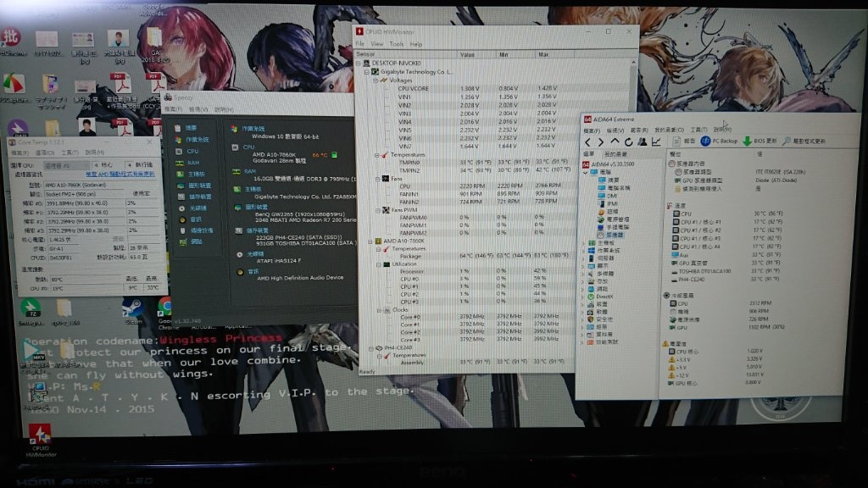Open the first menu in Speccy menu bar
This screenshot has width=868, height=488.
point(173,109)
